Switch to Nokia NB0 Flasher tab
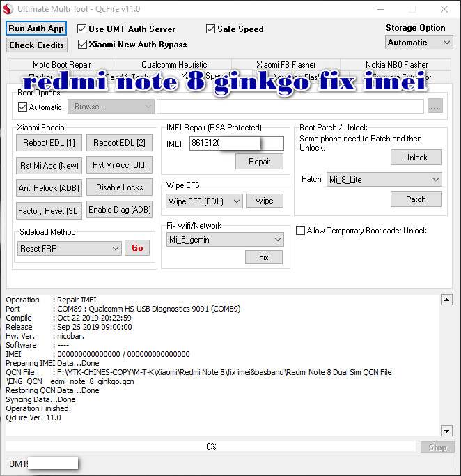The image size is (461, 476). point(396,65)
